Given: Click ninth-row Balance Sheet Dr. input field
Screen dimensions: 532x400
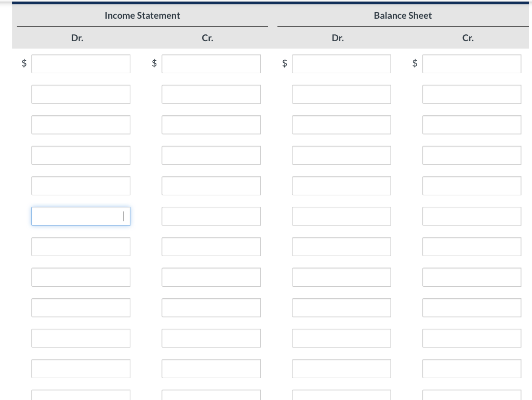Looking at the screenshot, I should point(341,308).
